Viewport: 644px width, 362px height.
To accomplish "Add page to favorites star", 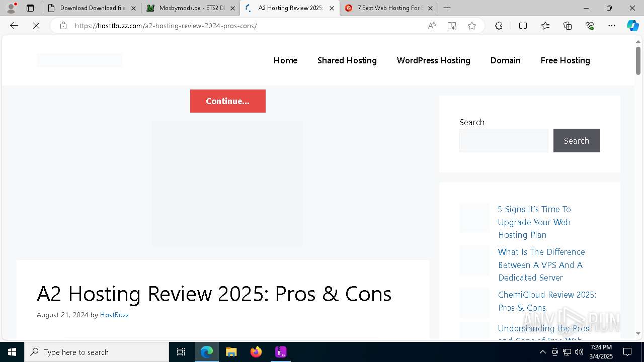I will click(472, 26).
